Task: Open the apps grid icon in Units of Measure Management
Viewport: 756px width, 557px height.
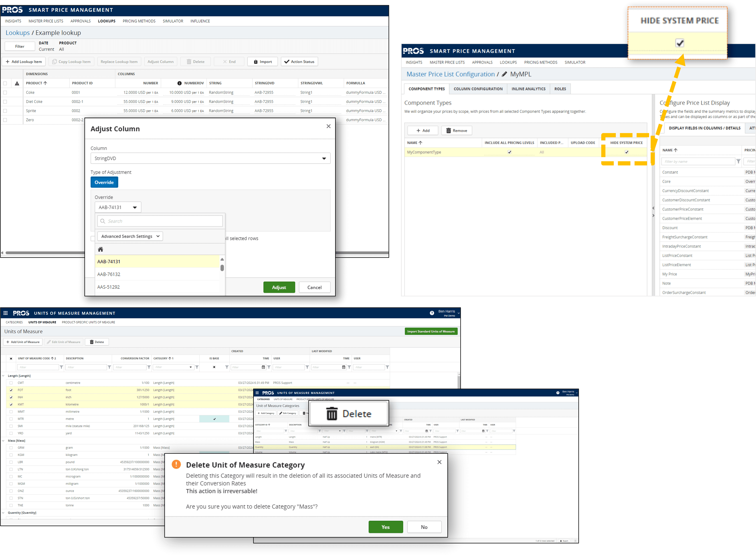Action: pyautogui.click(x=5, y=313)
